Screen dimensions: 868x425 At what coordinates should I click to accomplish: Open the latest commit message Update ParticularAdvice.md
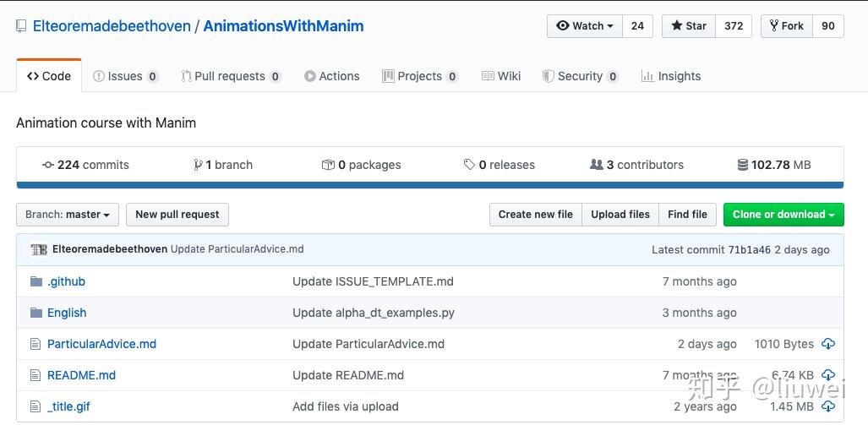pyautogui.click(x=237, y=249)
